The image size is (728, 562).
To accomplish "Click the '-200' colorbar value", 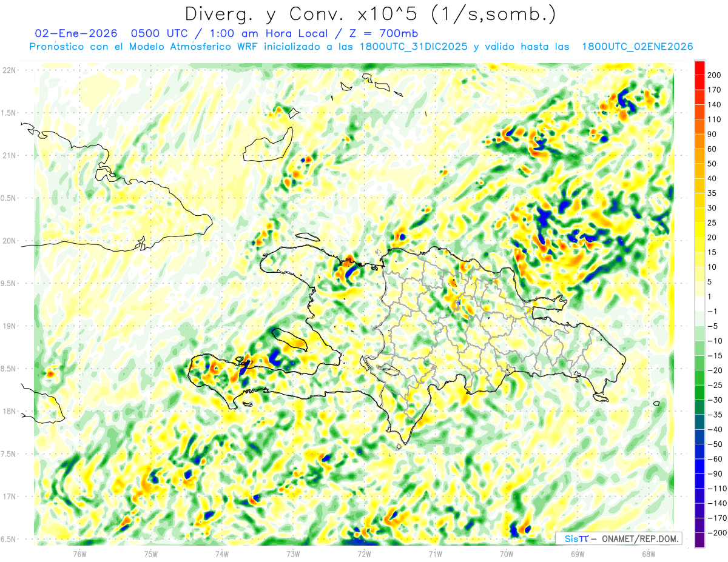I will pos(717,534).
